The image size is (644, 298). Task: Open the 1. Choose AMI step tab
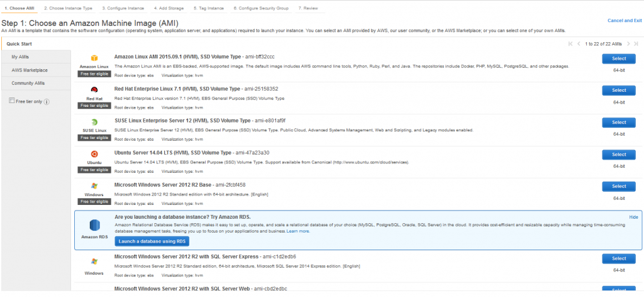click(19, 8)
